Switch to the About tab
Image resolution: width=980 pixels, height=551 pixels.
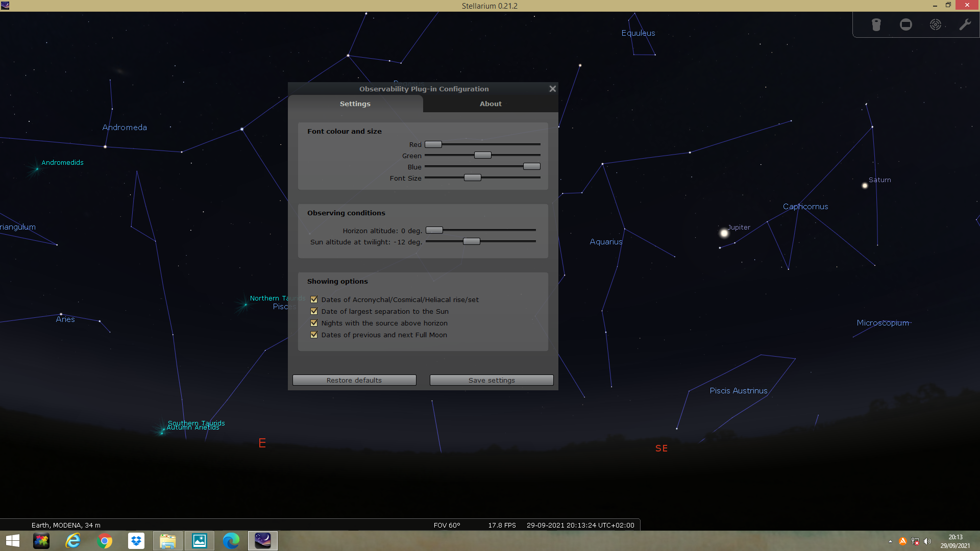[x=490, y=104]
